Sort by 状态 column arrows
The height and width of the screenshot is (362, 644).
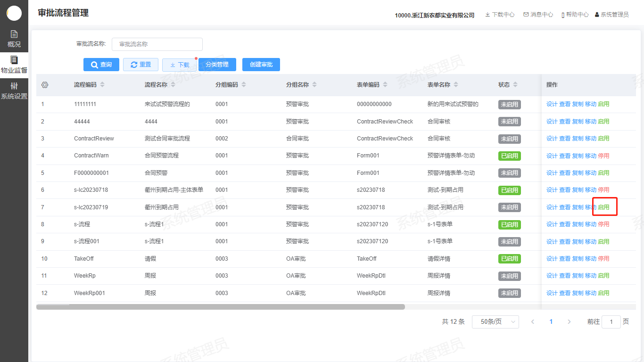515,85
